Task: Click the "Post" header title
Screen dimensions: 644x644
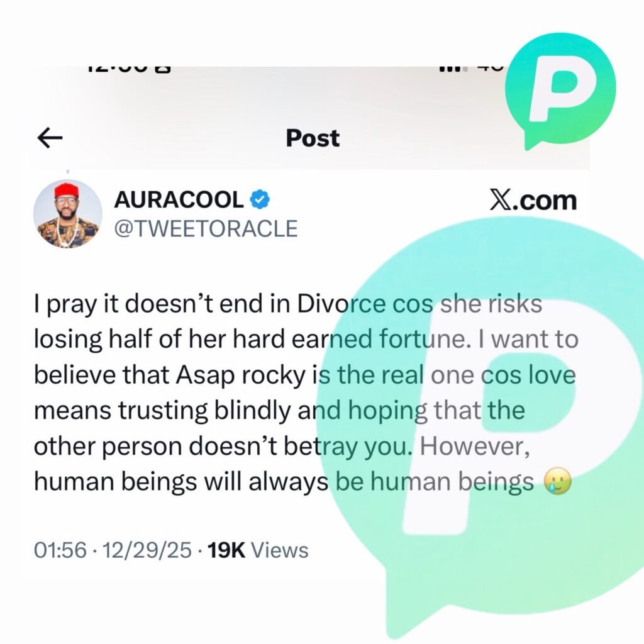Action: [x=313, y=138]
